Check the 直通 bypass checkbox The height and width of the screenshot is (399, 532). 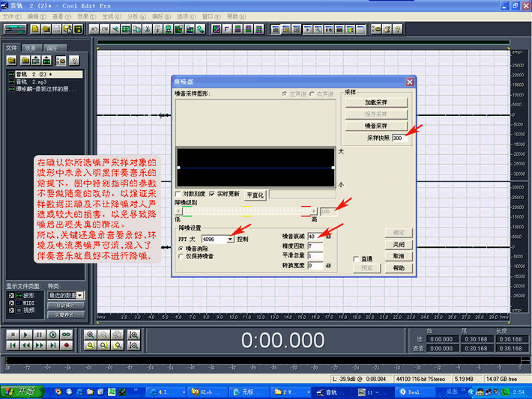[x=356, y=259]
